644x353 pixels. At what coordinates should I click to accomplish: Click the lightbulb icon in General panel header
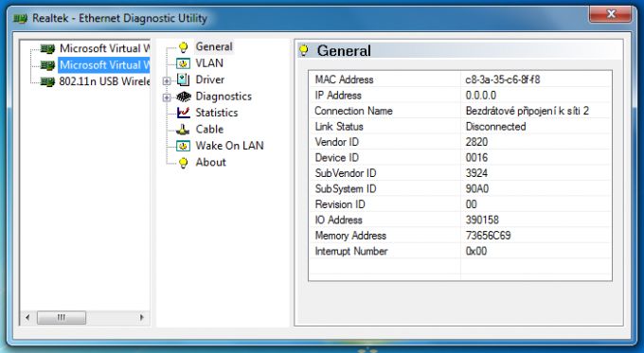coord(304,50)
